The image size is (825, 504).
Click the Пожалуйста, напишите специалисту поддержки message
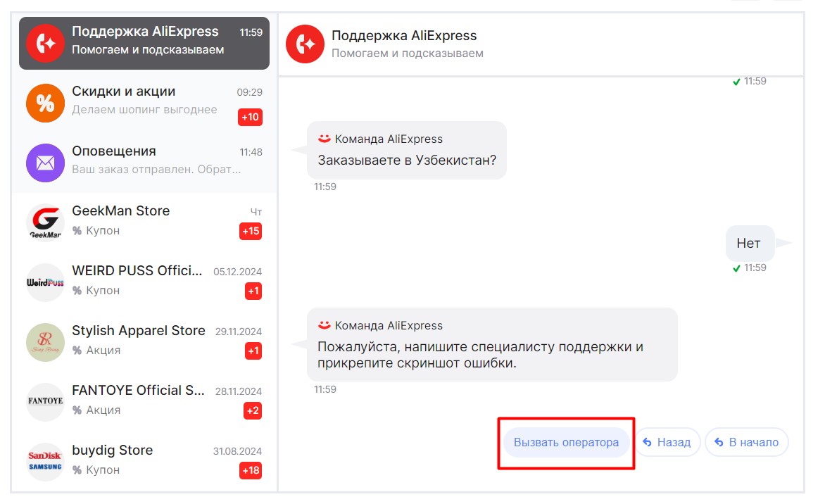pos(480,355)
